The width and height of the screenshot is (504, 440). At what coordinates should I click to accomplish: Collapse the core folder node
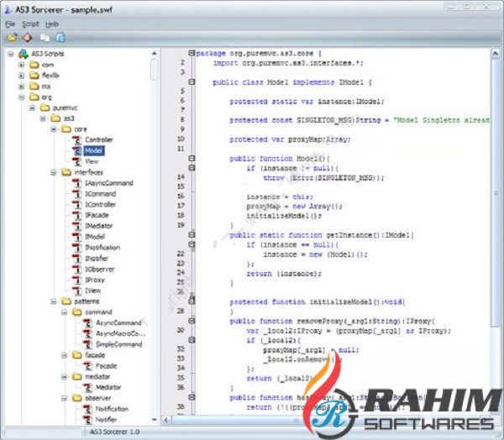click(54, 129)
